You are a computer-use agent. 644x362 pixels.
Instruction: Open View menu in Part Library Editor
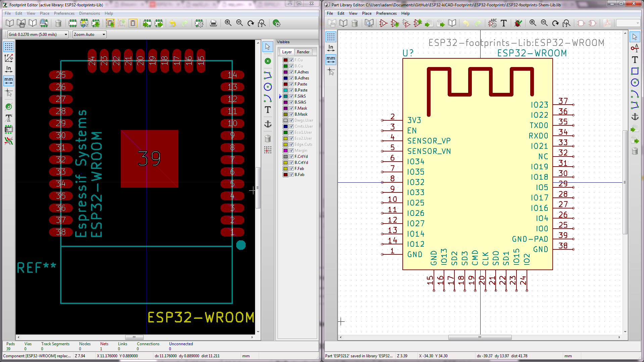pyautogui.click(x=353, y=13)
